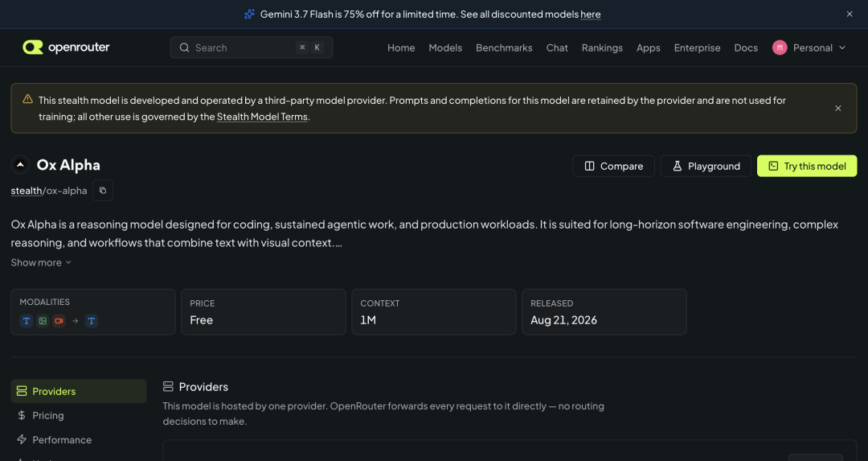This screenshot has width=868, height=461.
Task: Click the OpenRouter logo
Action: click(x=66, y=47)
